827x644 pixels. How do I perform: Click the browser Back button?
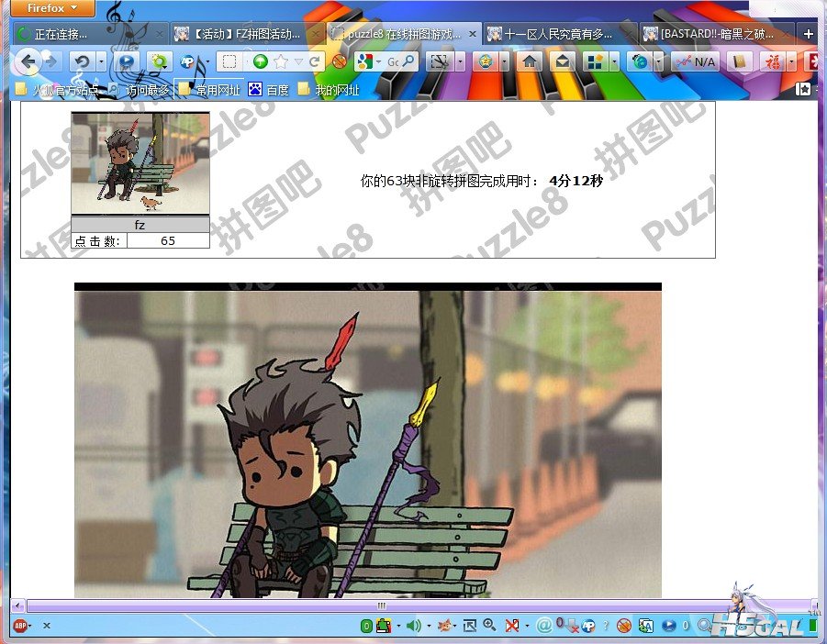click(x=28, y=61)
